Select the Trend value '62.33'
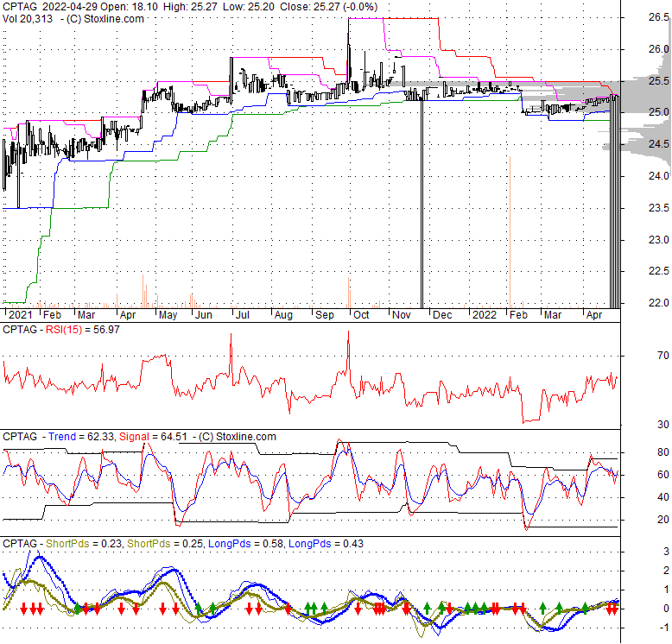Screen dimensions: 672x644 pos(101,437)
